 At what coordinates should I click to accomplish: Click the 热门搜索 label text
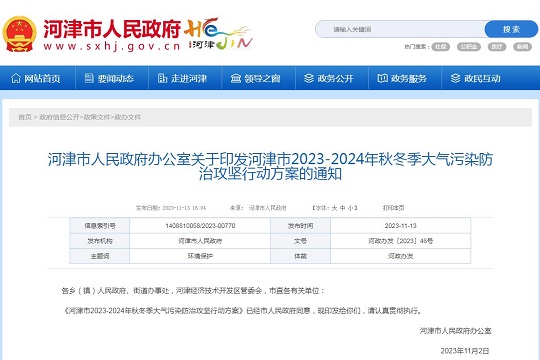tap(416, 47)
